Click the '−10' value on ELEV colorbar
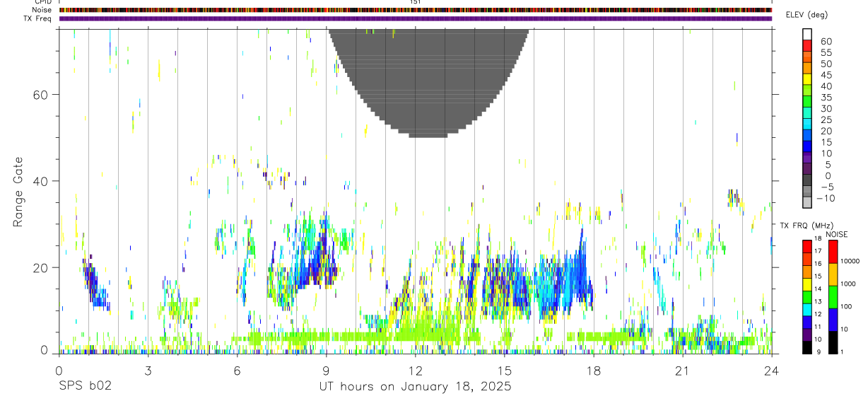 (x=826, y=199)
